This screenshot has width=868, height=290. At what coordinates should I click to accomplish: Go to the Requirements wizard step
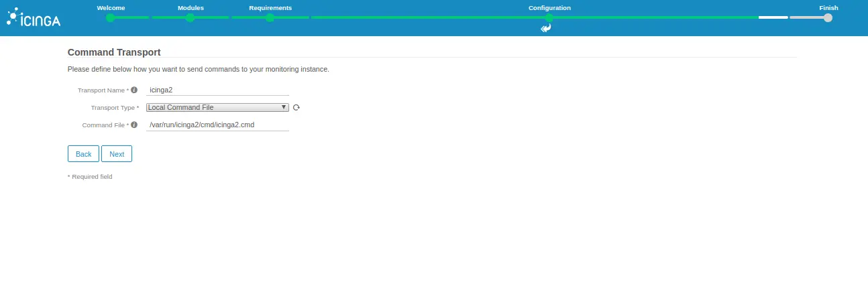coord(270,8)
